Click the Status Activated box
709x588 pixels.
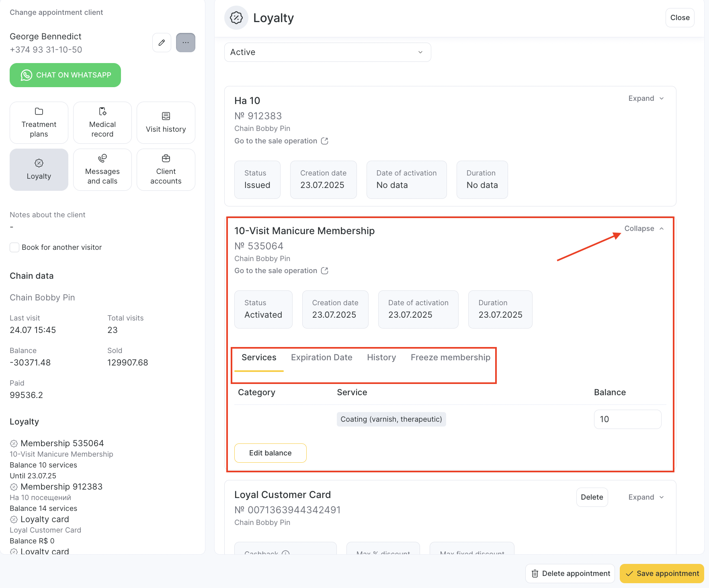[x=263, y=309]
